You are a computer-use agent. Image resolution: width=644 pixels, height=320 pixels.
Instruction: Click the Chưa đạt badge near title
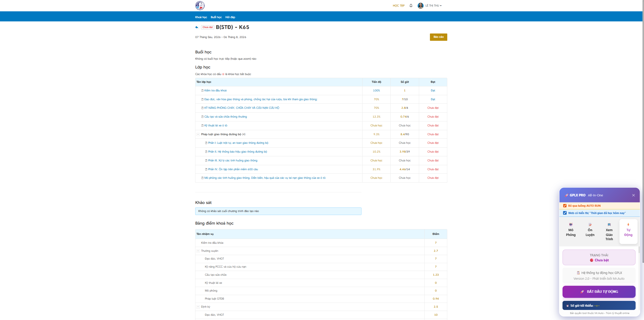click(x=208, y=27)
